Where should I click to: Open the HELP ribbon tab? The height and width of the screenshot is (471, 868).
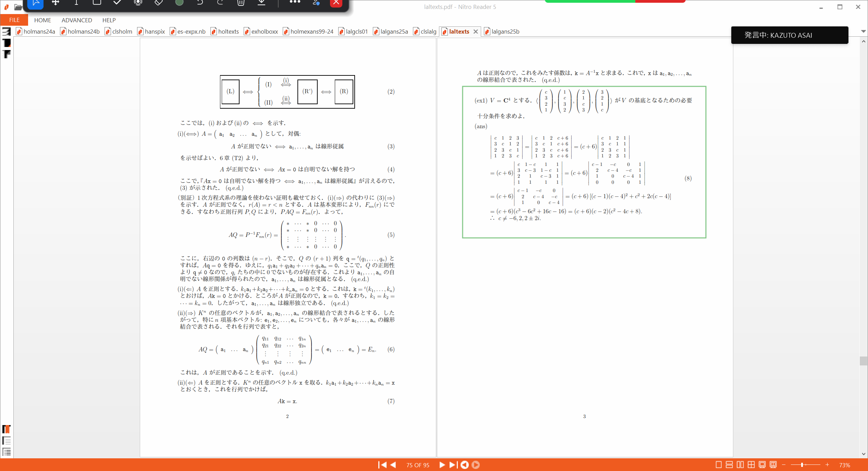(x=109, y=20)
